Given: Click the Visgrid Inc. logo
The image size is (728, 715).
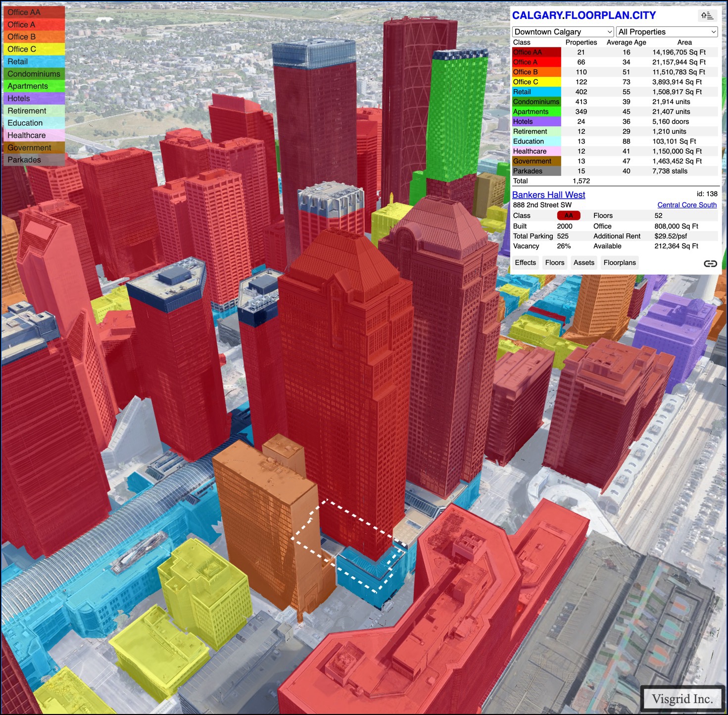Looking at the screenshot, I should pyautogui.click(x=682, y=699).
